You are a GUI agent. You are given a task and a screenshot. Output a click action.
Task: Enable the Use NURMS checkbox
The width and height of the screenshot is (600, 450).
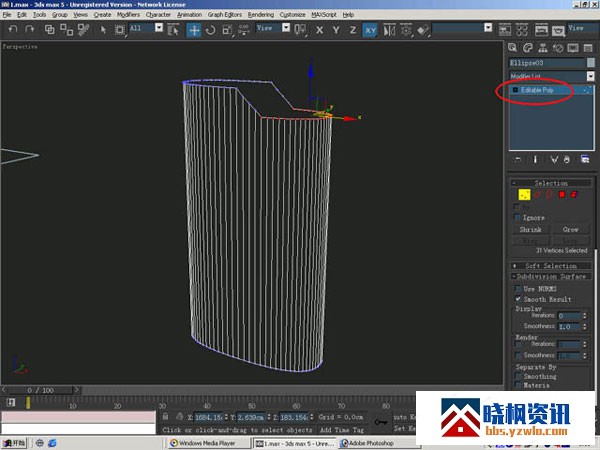pos(518,288)
